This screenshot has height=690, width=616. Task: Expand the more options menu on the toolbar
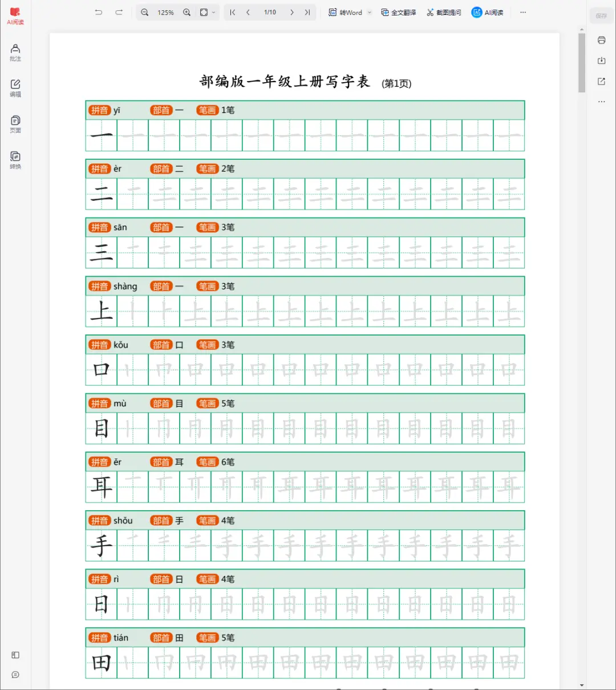[523, 12]
